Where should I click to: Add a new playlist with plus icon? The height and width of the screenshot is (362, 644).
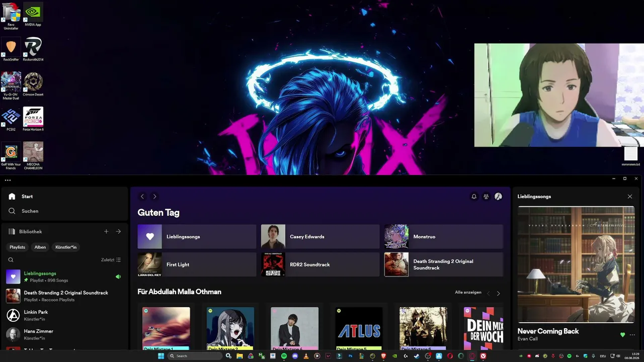point(106,232)
